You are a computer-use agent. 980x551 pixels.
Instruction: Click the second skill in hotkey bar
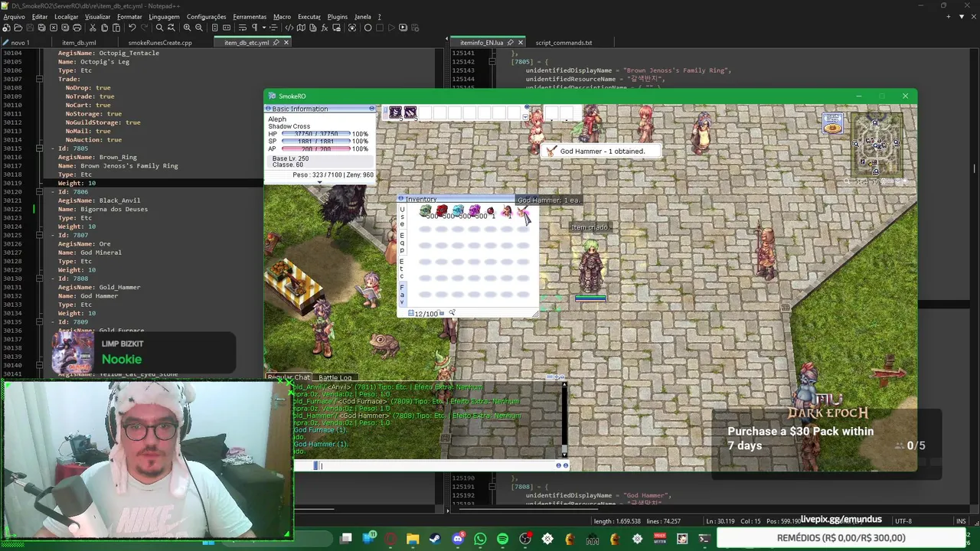coord(410,112)
